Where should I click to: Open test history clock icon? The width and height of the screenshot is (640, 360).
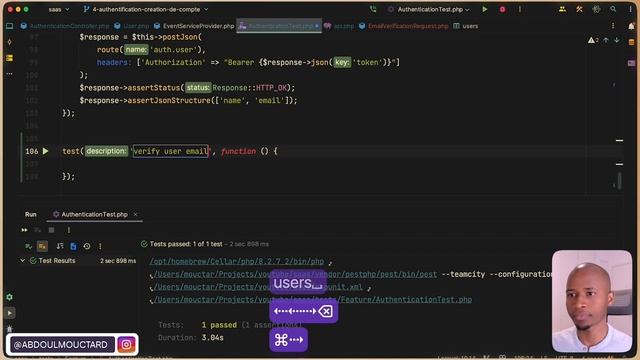pyautogui.click(x=87, y=246)
